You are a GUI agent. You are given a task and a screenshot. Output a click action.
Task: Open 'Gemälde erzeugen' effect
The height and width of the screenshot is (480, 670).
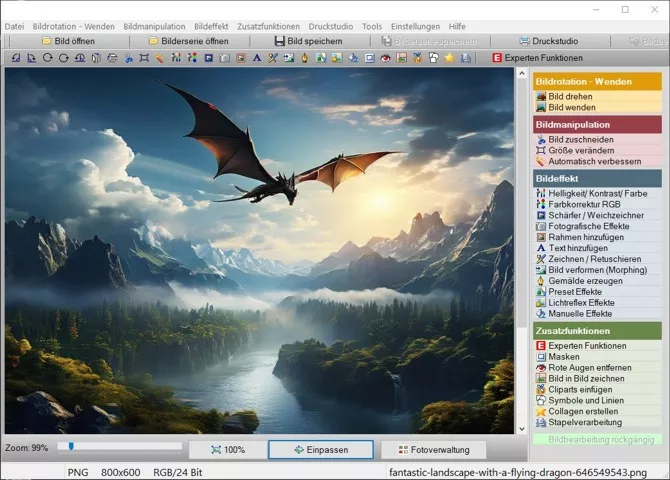pyautogui.click(x=583, y=281)
